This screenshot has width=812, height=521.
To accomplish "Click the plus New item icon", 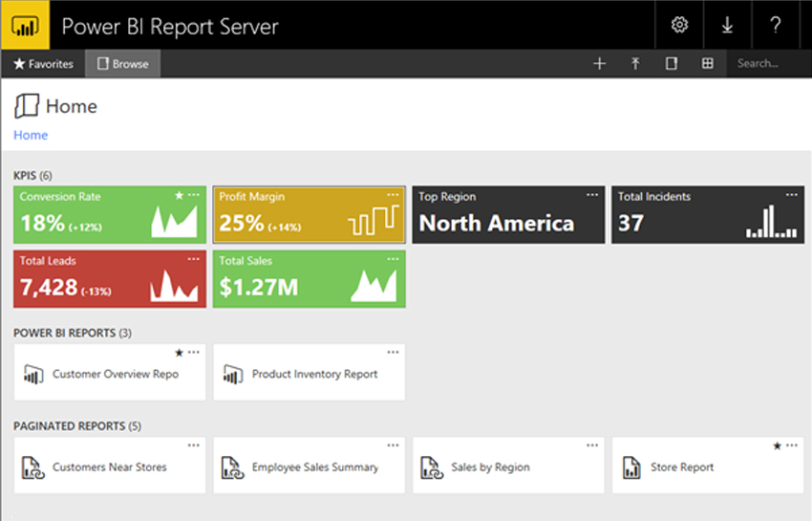I will (x=599, y=63).
